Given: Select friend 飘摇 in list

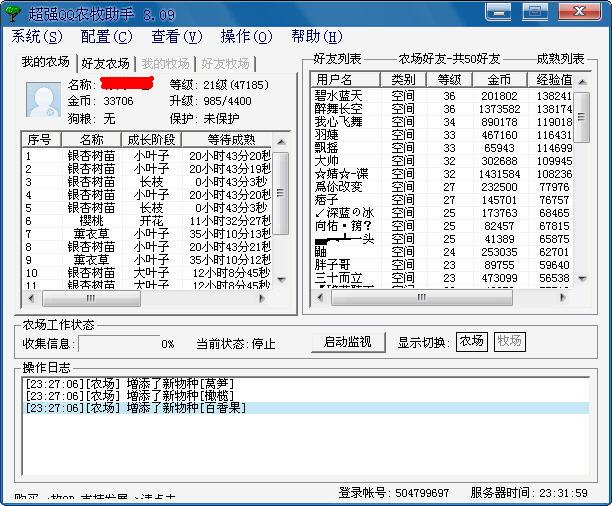Looking at the screenshot, I should pyautogui.click(x=443, y=148).
